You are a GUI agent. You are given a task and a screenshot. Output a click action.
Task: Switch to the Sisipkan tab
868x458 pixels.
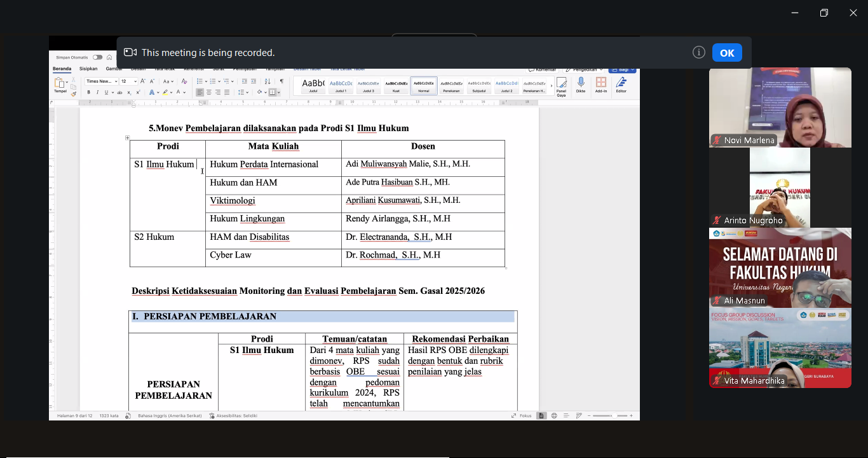(x=88, y=69)
